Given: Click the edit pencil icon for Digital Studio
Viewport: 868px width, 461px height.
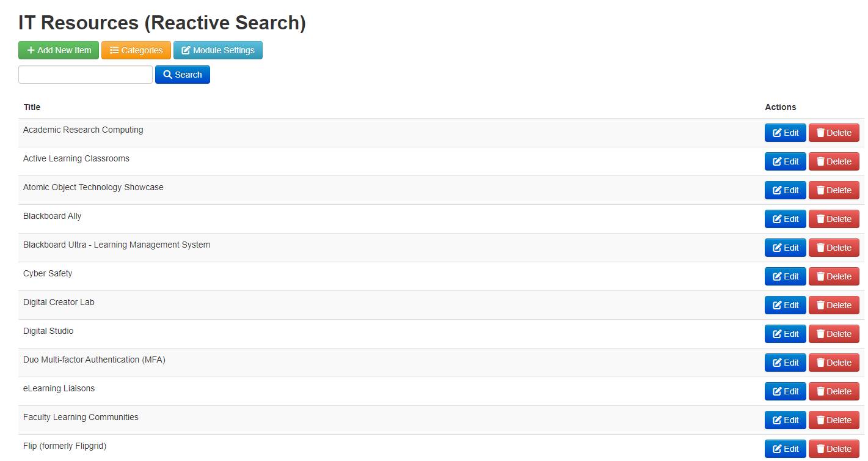Looking at the screenshot, I should point(777,333).
